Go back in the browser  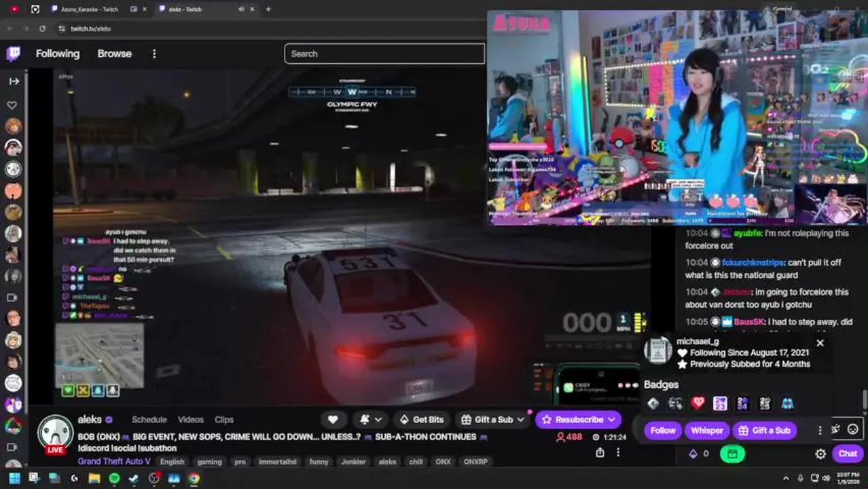coord(10,29)
